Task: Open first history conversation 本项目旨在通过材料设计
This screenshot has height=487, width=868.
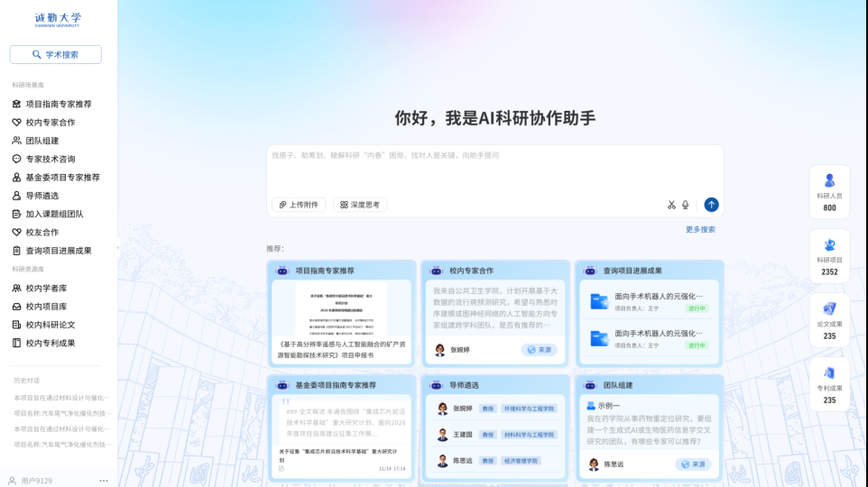Action: coord(62,398)
